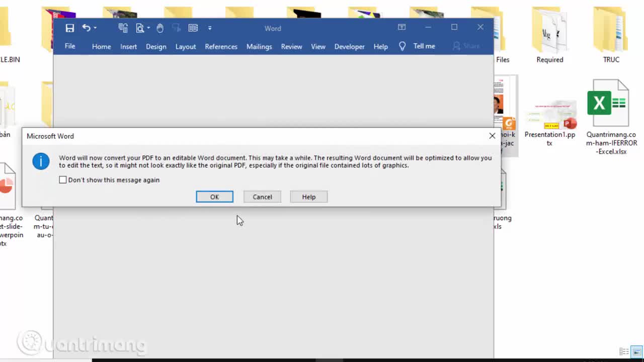Open the Undo history dropdown arrow
Image resolution: width=644 pixels, height=362 pixels.
coord(95,28)
